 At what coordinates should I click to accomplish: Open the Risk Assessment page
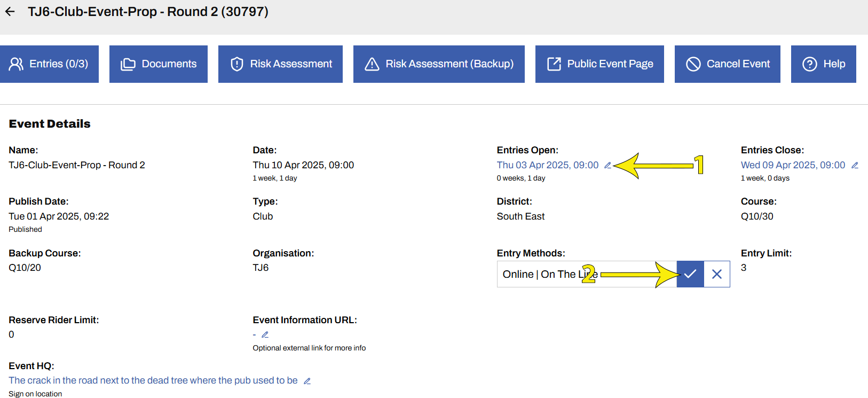[x=280, y=64]
